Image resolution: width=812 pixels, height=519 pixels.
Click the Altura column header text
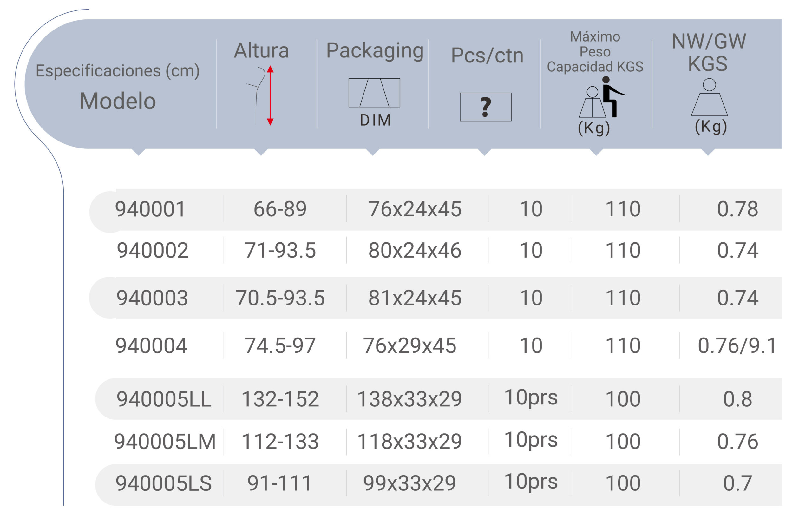pyautogui.click(x=263, y=50)
